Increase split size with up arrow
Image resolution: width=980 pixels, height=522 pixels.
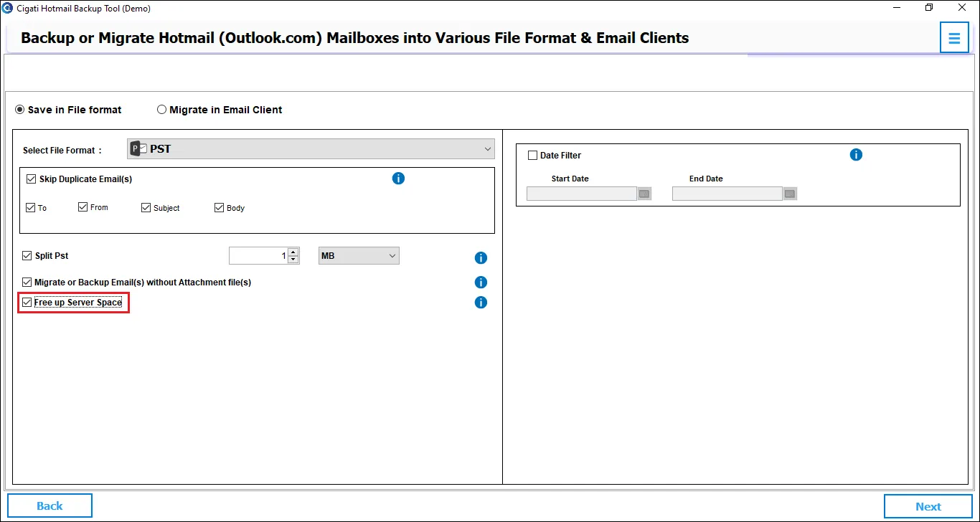[x=293, y=252]
